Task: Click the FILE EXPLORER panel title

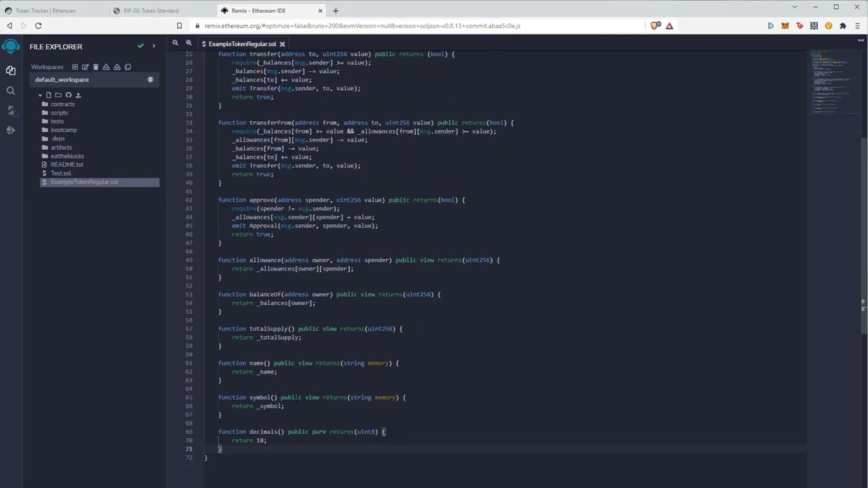Action: (x=56, y=47)
